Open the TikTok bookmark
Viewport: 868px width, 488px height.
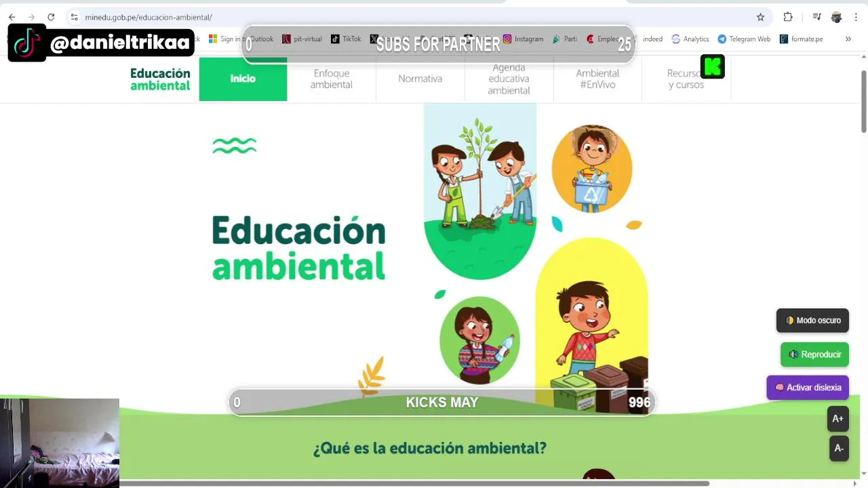pos(346,39)
